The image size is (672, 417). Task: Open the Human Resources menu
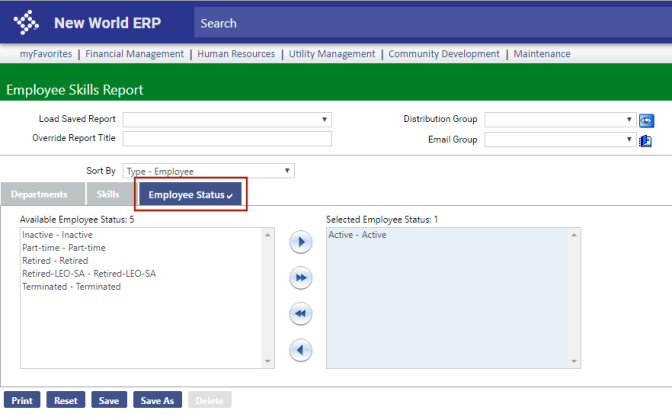pyautogui.click(x=236, y=54)
